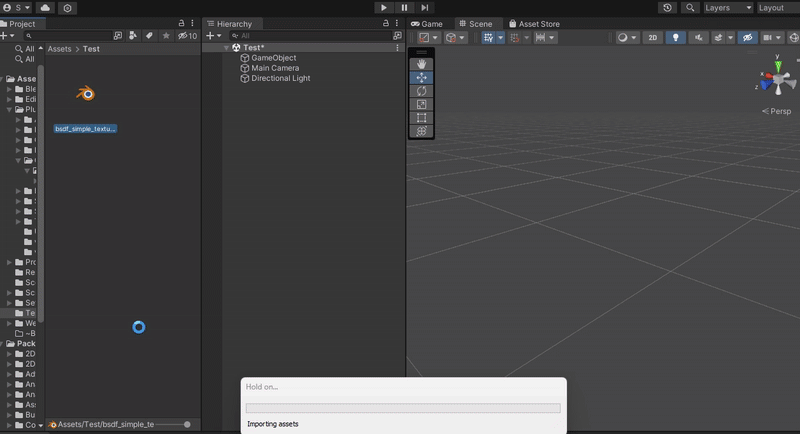Select the Rotate tool
This screenshot has height=434, width=800.
point(422,91)
